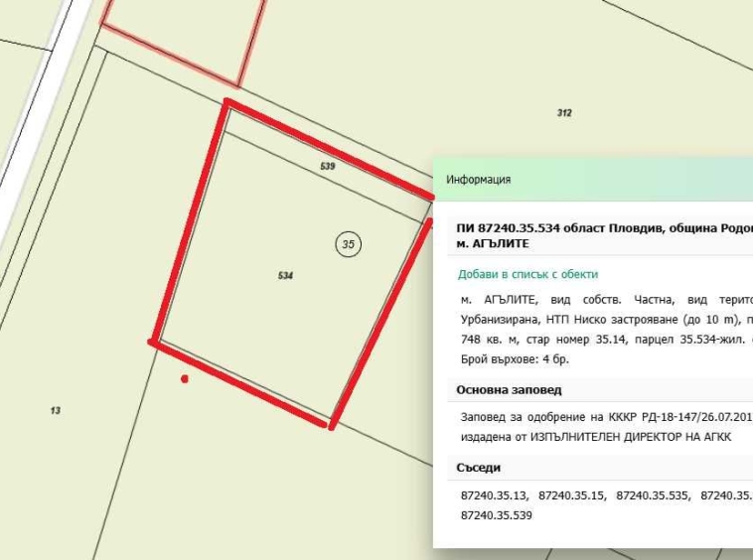
Task: Click the small red dot marker
Action: 184,378
